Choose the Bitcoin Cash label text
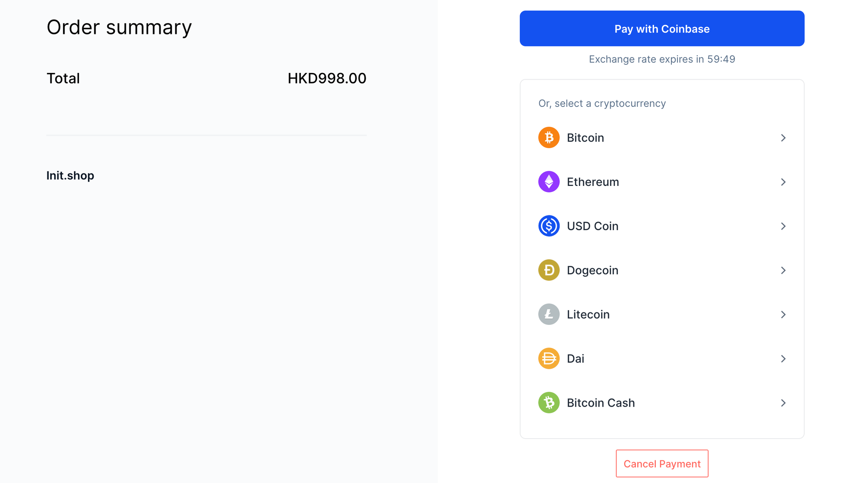 coord(601,403)
